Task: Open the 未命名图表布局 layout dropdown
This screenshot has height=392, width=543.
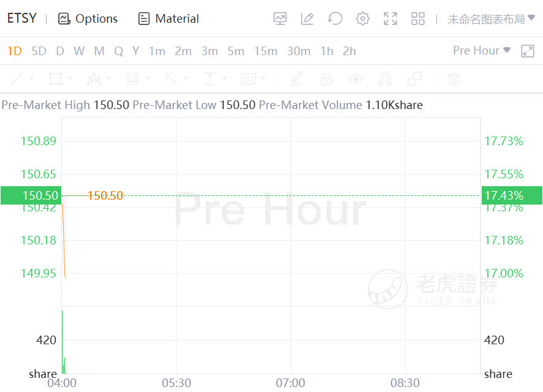Action: 492,19
